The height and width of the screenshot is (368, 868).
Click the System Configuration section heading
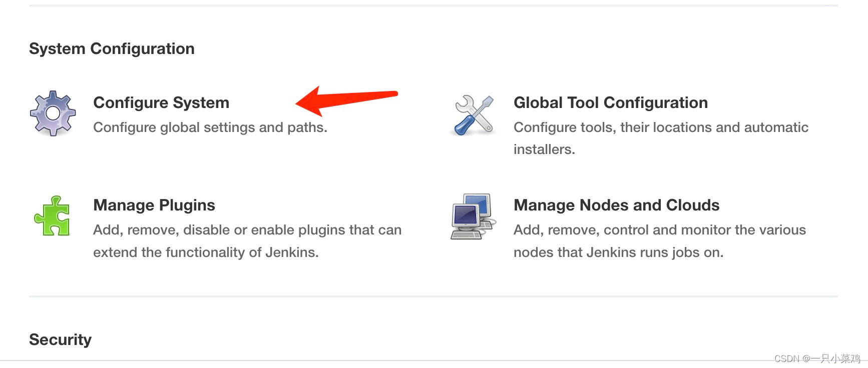click(112, 48)
